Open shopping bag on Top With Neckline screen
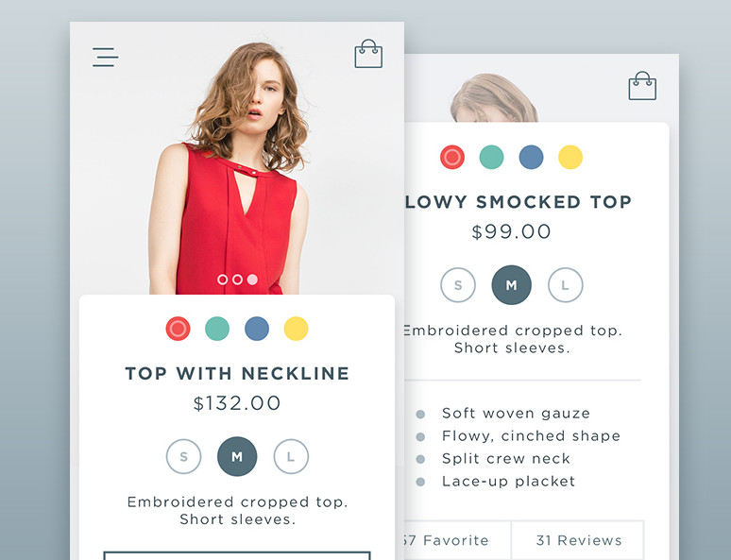The width and height of the screenshot is (731, 560). 368,54
